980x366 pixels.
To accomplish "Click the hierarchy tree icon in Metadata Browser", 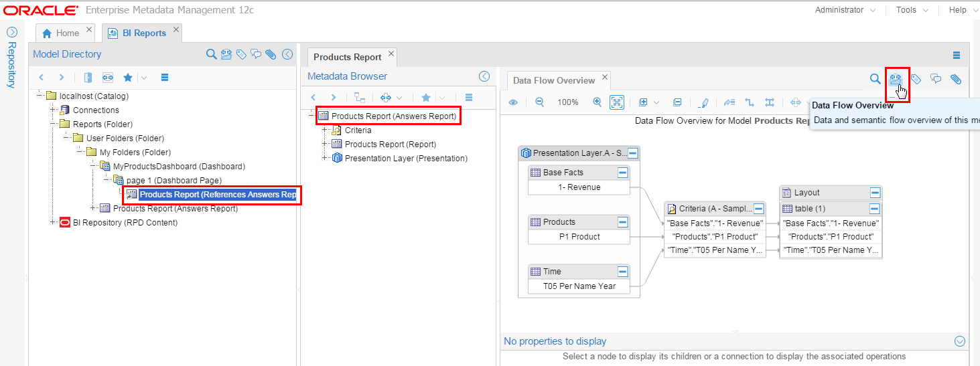I will (x=360, y=98).
